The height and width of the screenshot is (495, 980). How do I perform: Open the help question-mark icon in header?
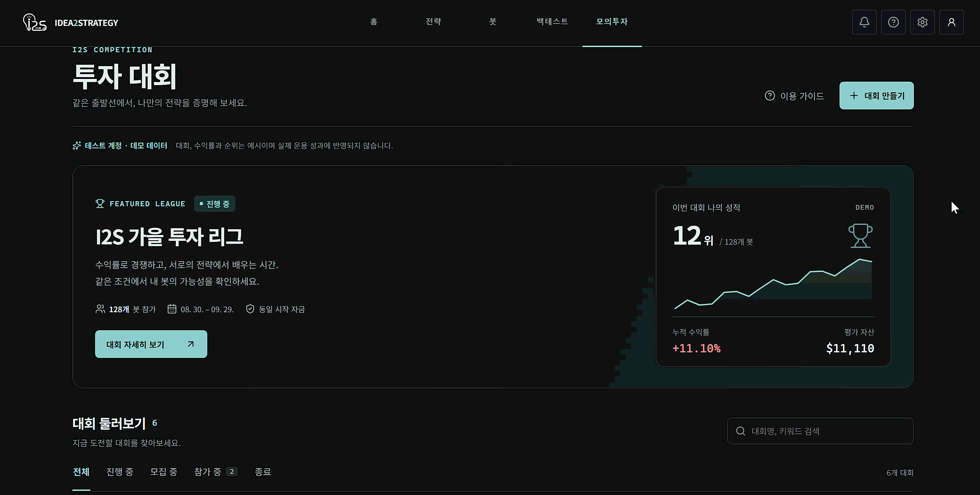(893, 22)
